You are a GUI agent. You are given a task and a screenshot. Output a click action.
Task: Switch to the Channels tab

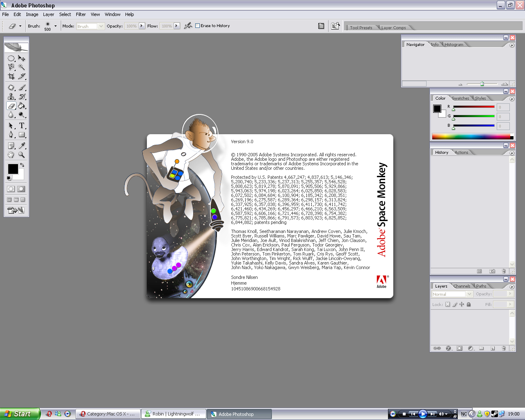point(462,286)
